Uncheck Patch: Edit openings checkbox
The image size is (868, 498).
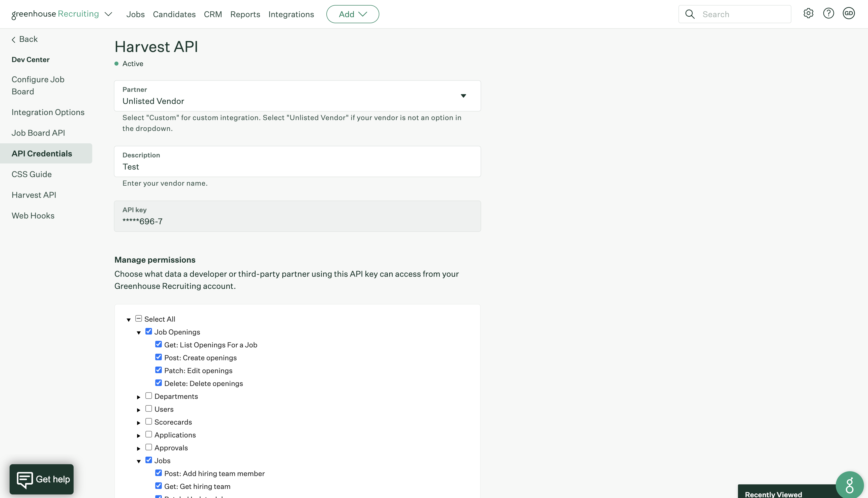pyautogui.click(x=159, y=370)
